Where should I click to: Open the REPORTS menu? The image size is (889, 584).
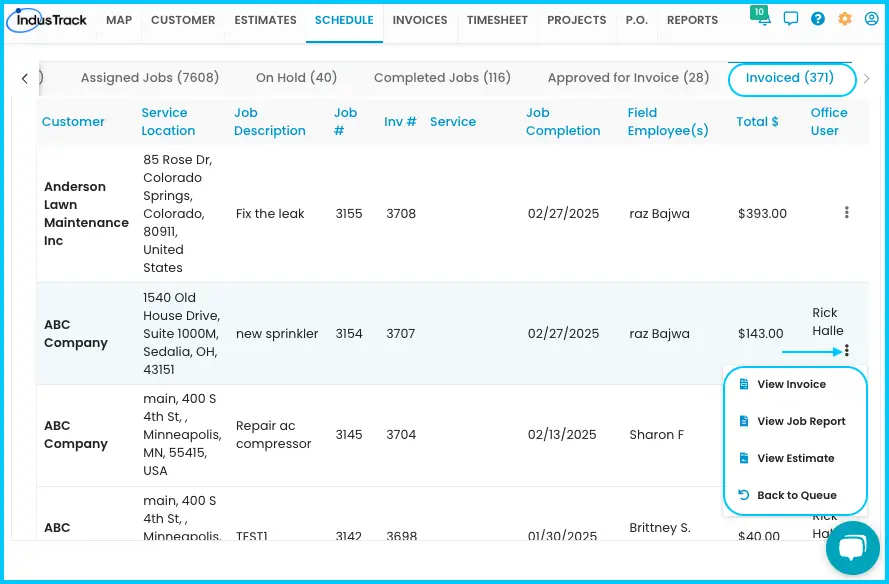tap(692, 20)
